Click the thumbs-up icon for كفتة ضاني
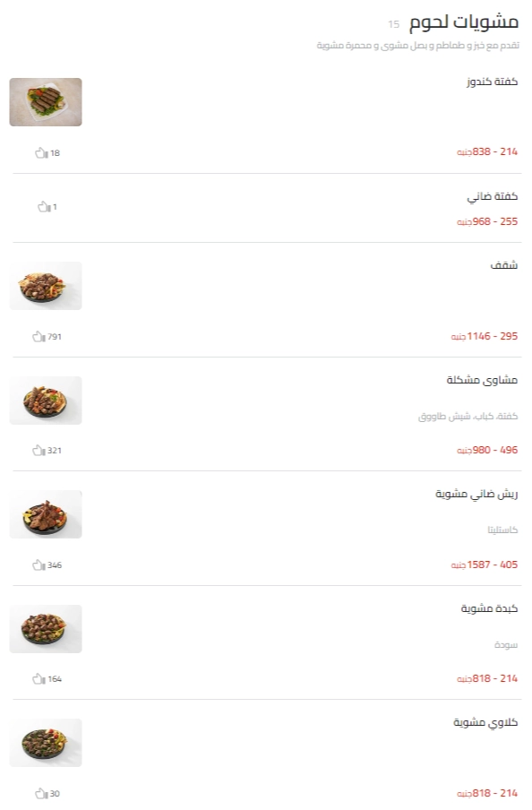 click(x=44, y=207)
